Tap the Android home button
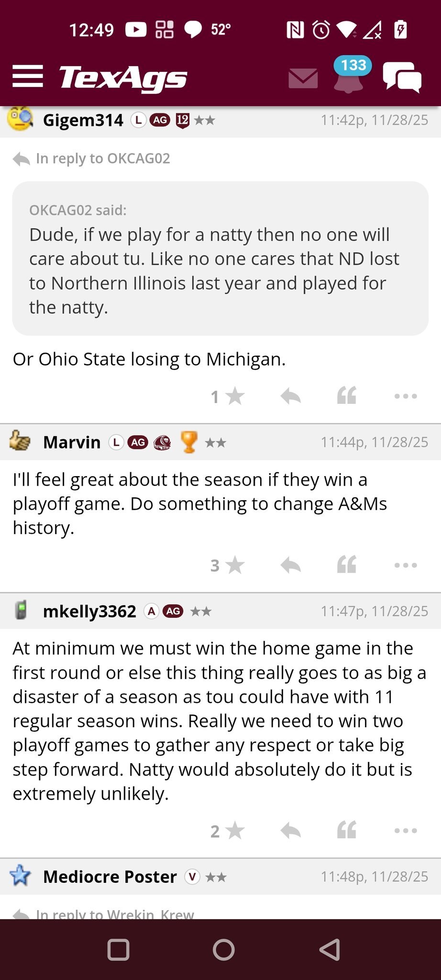 pyautogui.click(x=223, y=950)
